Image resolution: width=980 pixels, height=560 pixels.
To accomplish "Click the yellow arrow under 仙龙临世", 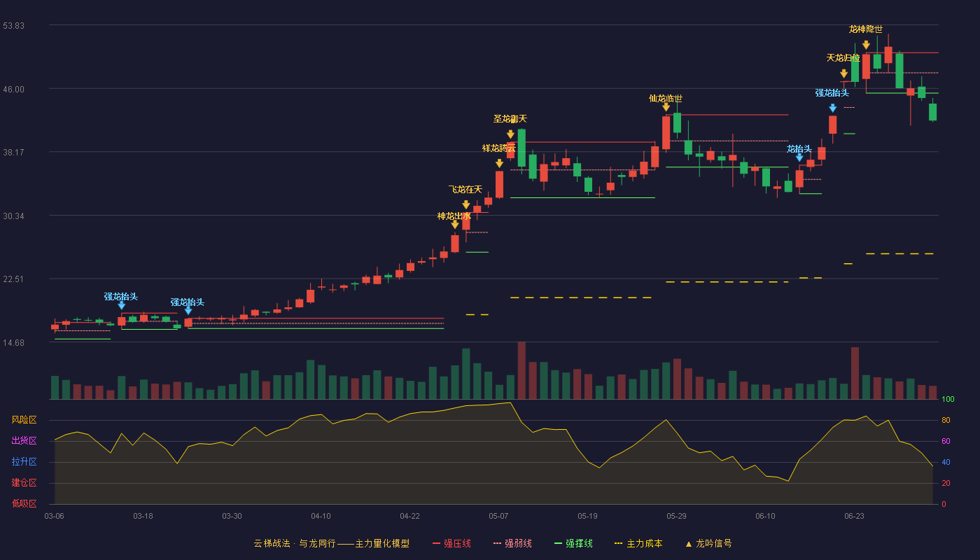I will [x=666, y=107].
